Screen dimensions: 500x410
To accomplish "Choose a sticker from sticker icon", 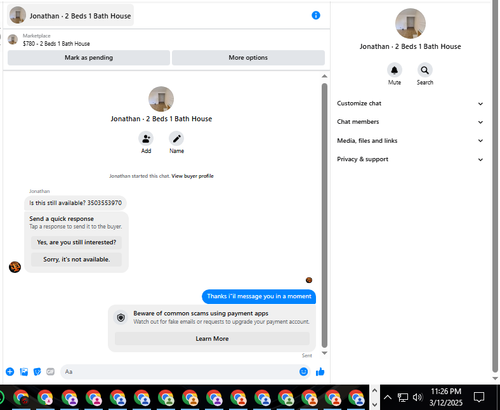I will pos(37,371).
